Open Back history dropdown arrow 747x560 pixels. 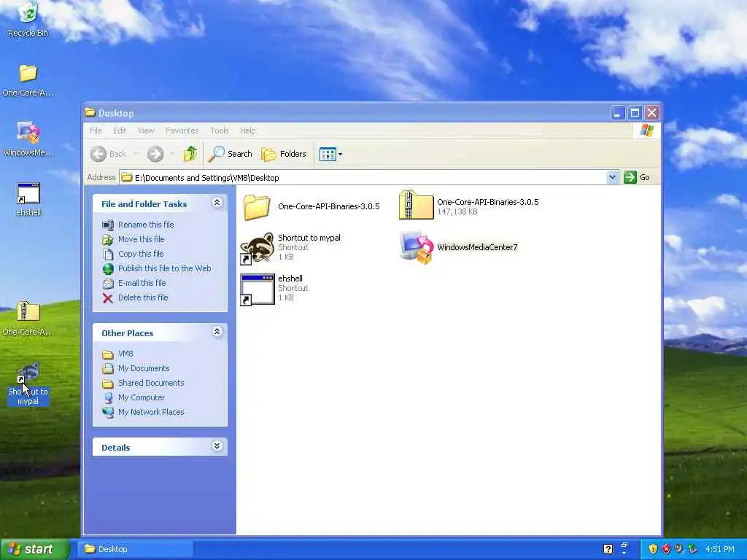(136, 154)
